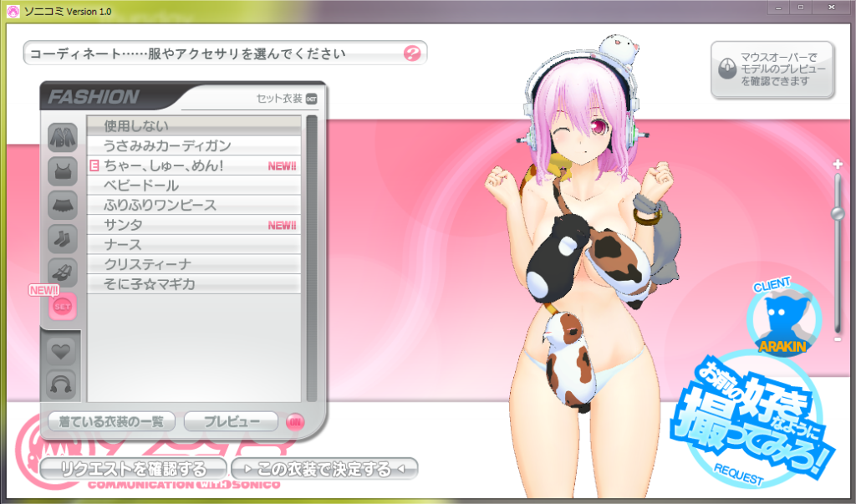
Task: Select the pink SET costume category icon
Action: pyautogui.click(x=63, y=307)
